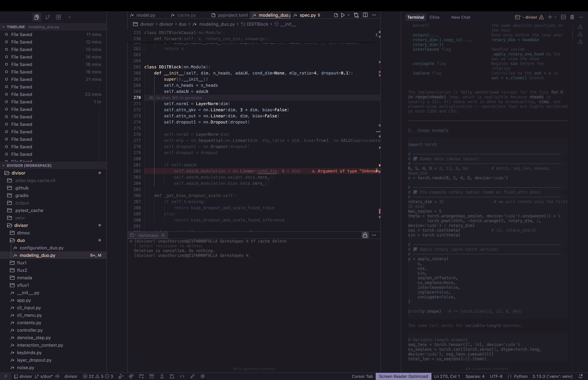This screenshot has width=588, height=380.
Task: Open the new terminal profile dropdown arrow
Action: (x=556, y=17)
